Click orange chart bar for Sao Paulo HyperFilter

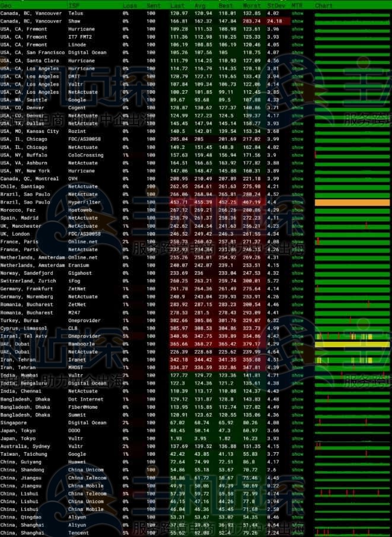tap(352, 202)
